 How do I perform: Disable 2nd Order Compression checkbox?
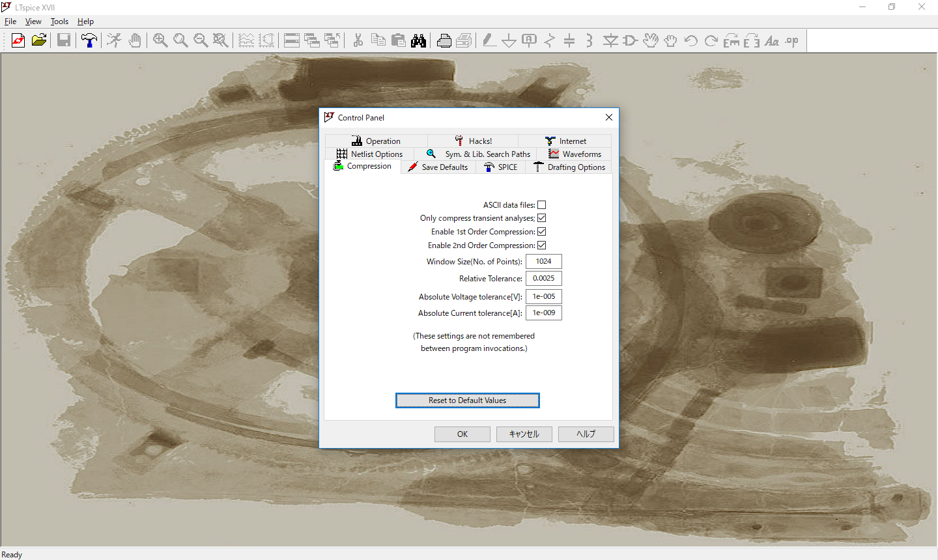click(x=541, y=245)
